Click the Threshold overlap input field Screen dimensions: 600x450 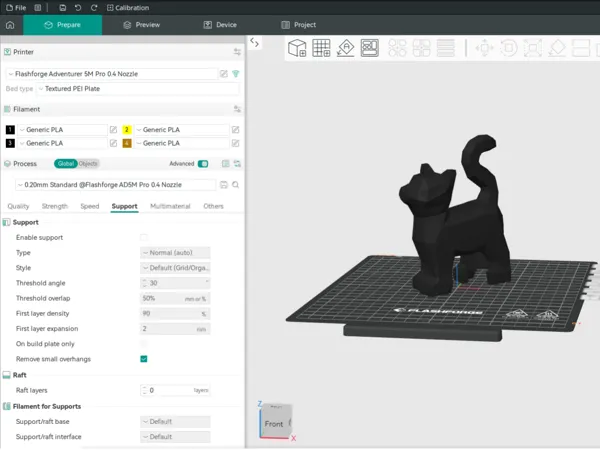click(x=175, y=299)
